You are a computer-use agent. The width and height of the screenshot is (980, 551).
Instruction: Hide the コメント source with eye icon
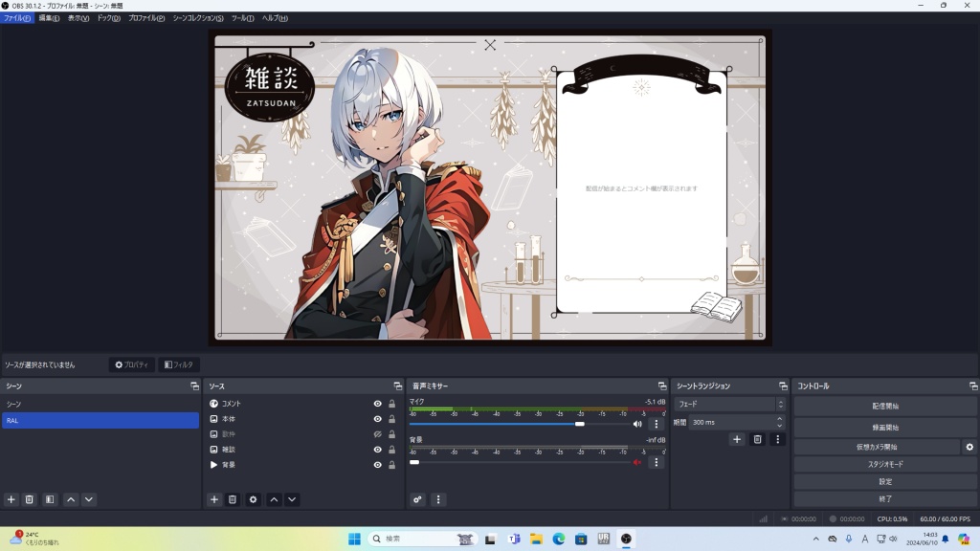tap(377, 404)
